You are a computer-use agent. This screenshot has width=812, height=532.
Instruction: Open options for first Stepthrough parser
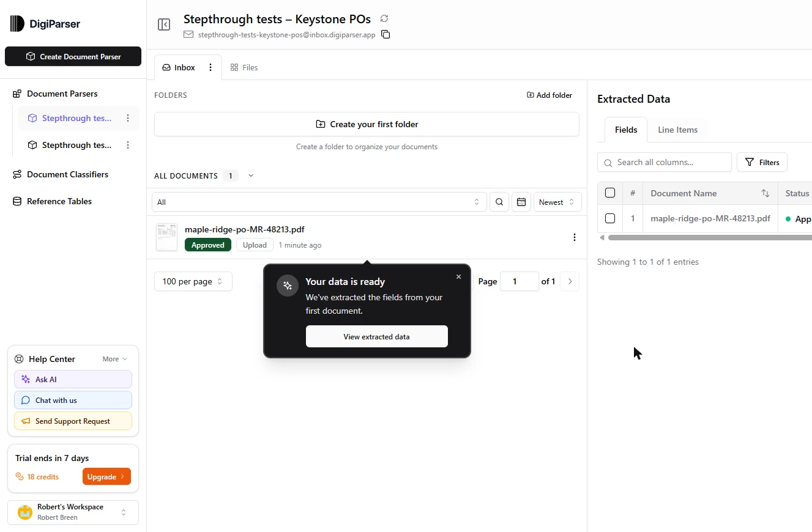pos(128,118)
